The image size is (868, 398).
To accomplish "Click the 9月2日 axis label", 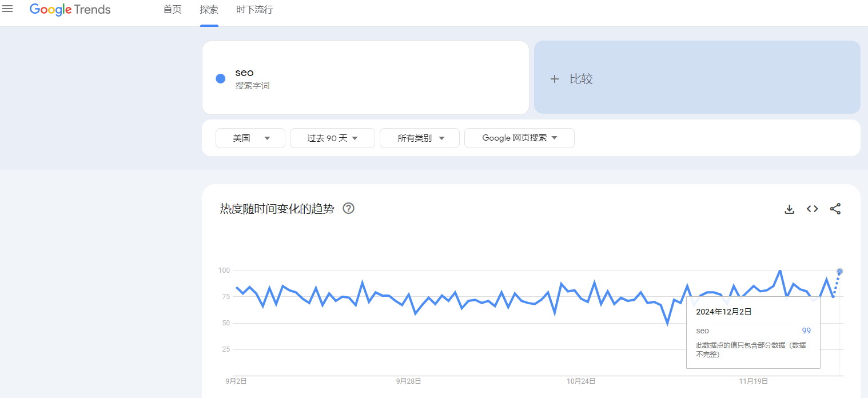I will pyautogui.click(x=236, y=381).
